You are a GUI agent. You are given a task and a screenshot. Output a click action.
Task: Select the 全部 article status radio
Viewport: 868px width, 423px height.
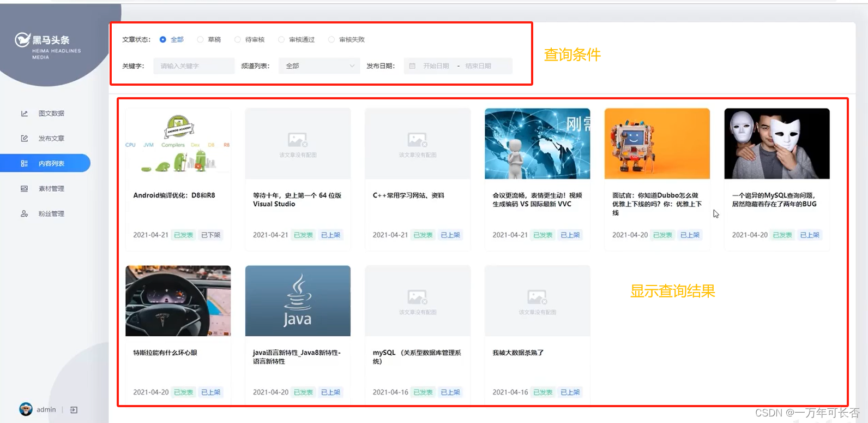click(x=163, y=40)
